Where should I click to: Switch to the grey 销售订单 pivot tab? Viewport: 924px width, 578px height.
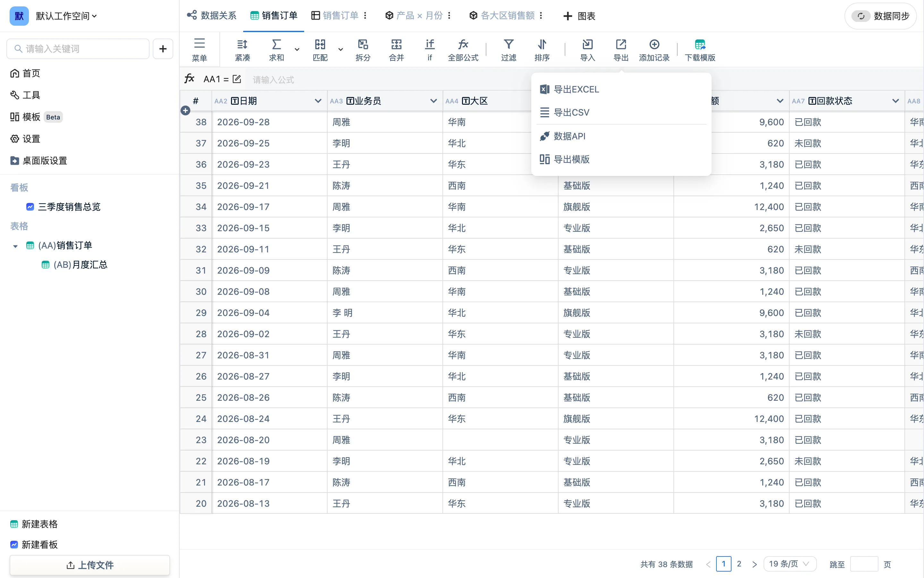click(x=335, y=16)
